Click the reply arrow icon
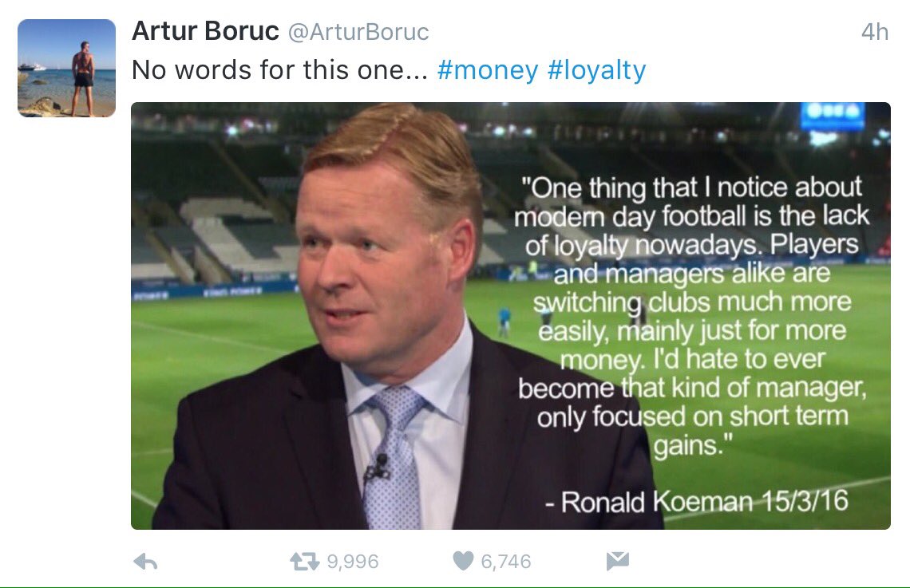The height and width of the screenshot is (588, 910). pos(145,562)
